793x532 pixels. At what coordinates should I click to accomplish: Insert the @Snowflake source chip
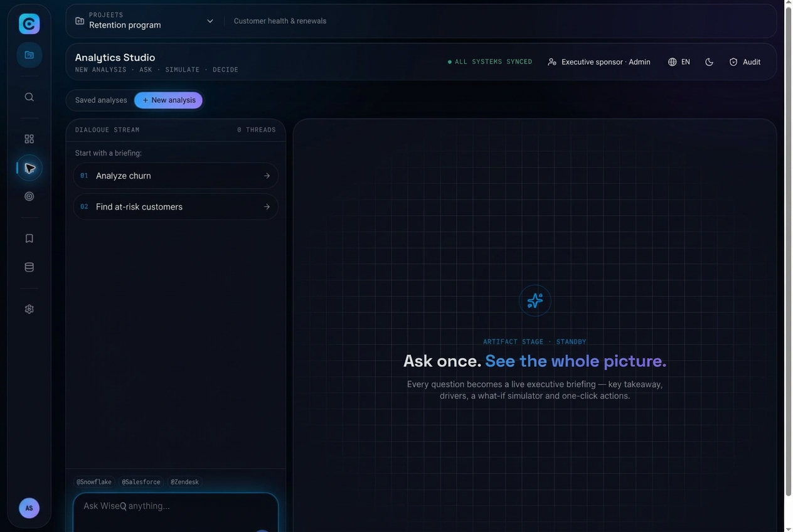(x=94, y=482)
